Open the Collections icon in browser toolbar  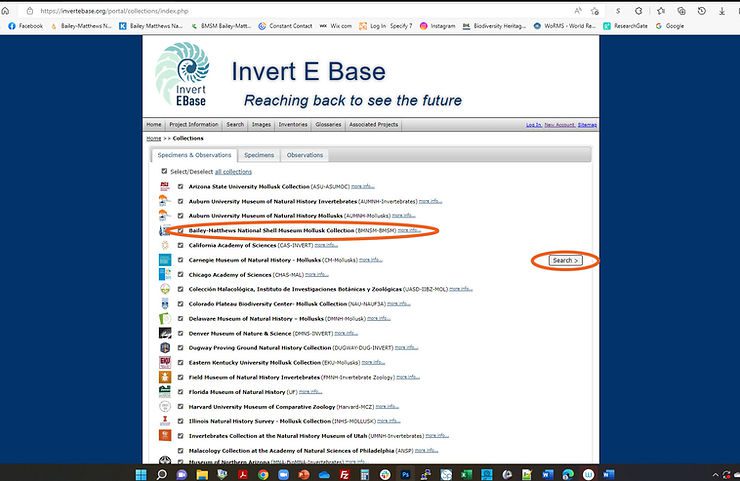coord(681,10)
